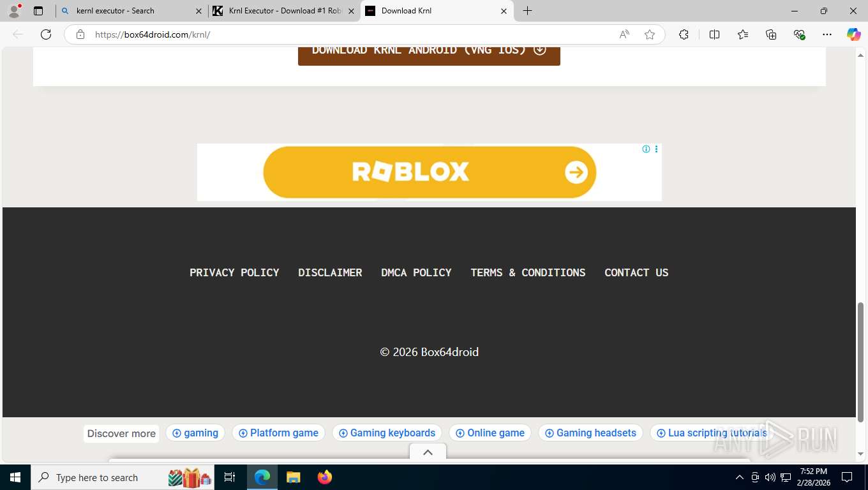Open File Explorer from the taskbar
Viewport: 868px width, 490px height.
click(293, 477)
